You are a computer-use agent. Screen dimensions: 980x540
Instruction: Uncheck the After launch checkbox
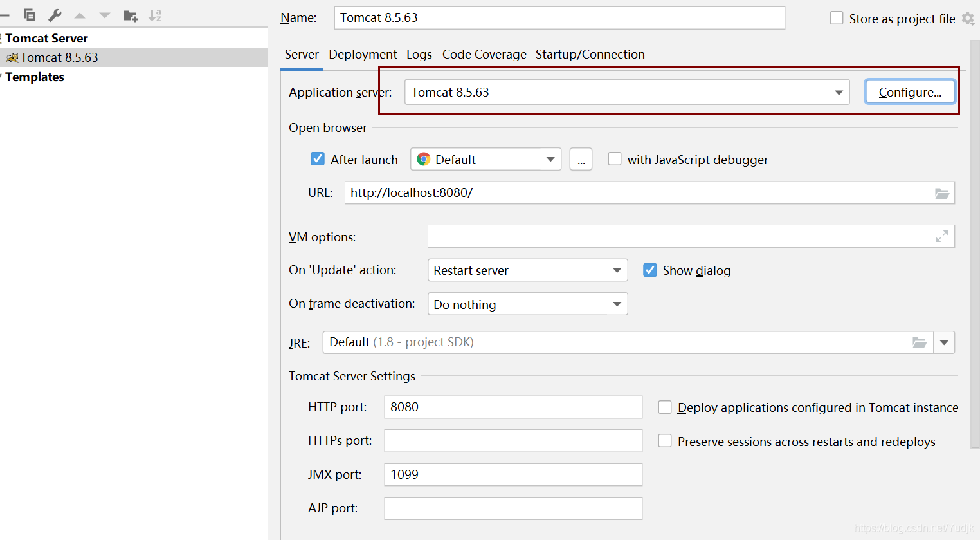coord(318,159)
